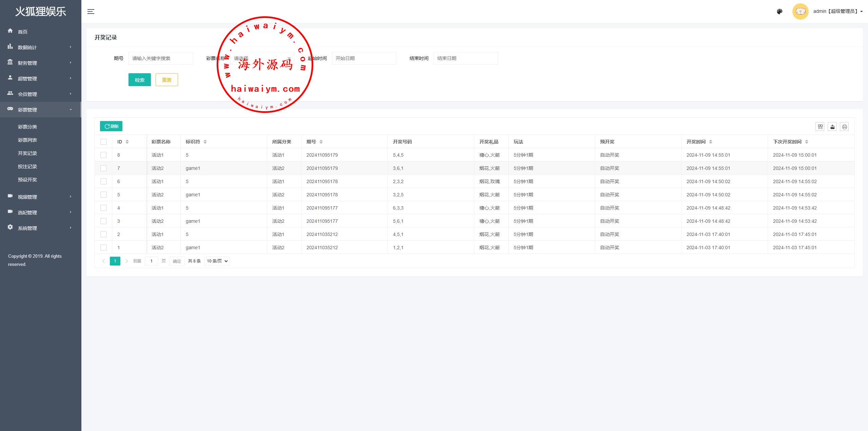
Task: Click the table export icon
Action: coord(832,126)
